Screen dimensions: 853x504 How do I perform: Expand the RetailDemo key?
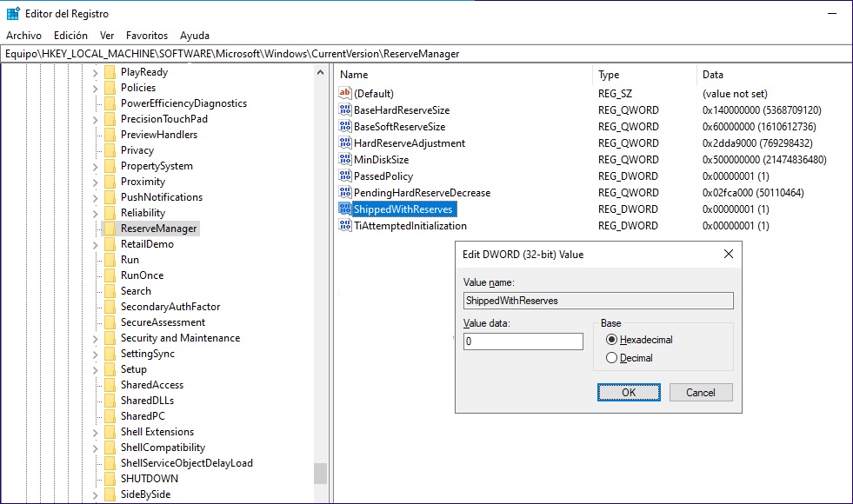point(95,245)
